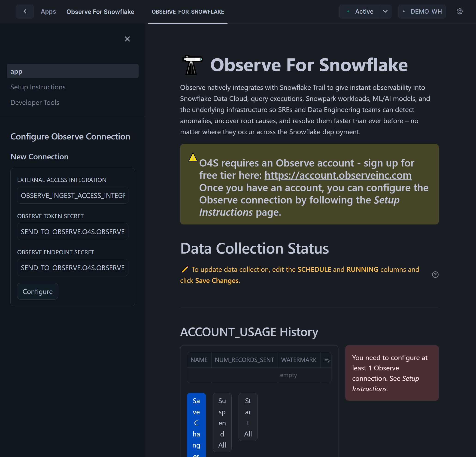Click the pencil emoji icon

pyautogui.click(x=185, y=269)
